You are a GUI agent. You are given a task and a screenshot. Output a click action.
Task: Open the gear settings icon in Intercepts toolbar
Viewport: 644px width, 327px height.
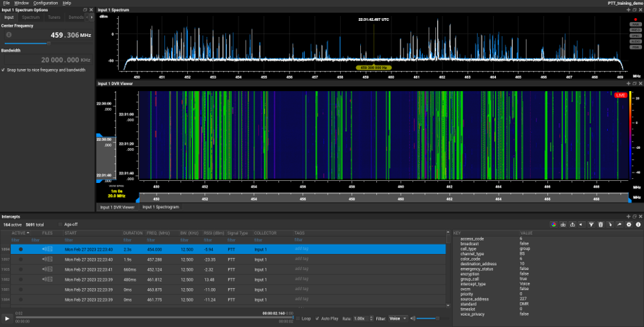(x=629, y=225)
